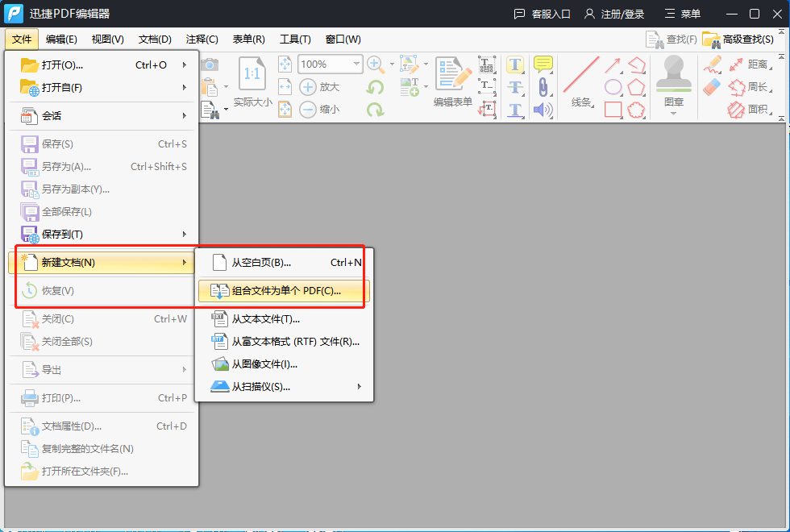Select the rectangle shape tool
790x532 pixels.
[x=613, y=110]
